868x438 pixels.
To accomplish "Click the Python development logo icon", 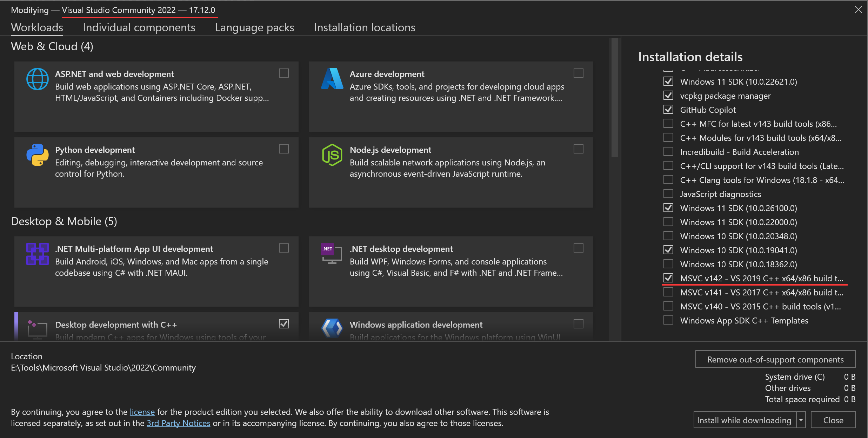I will click(38, 155).
